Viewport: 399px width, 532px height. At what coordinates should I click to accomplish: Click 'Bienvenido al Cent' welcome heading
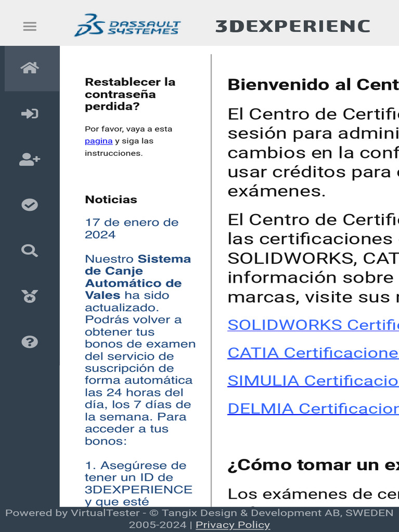[x=313, y=85]
